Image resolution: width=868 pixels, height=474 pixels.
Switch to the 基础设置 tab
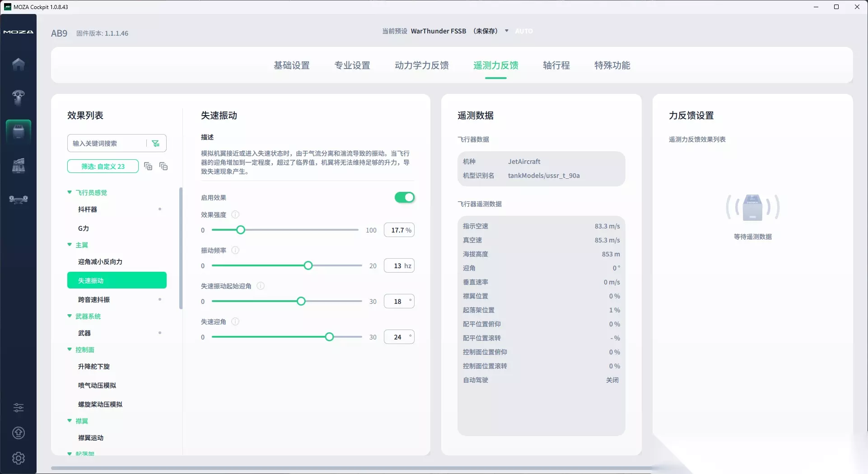tap(292, 65)
